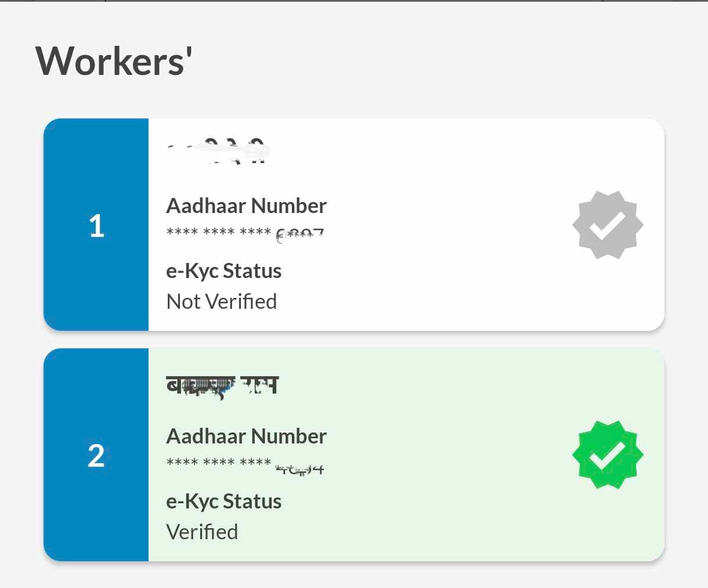The image size is (708, 588).
Task: Click the worker name on the green card
Action: (x=222, y=385)
